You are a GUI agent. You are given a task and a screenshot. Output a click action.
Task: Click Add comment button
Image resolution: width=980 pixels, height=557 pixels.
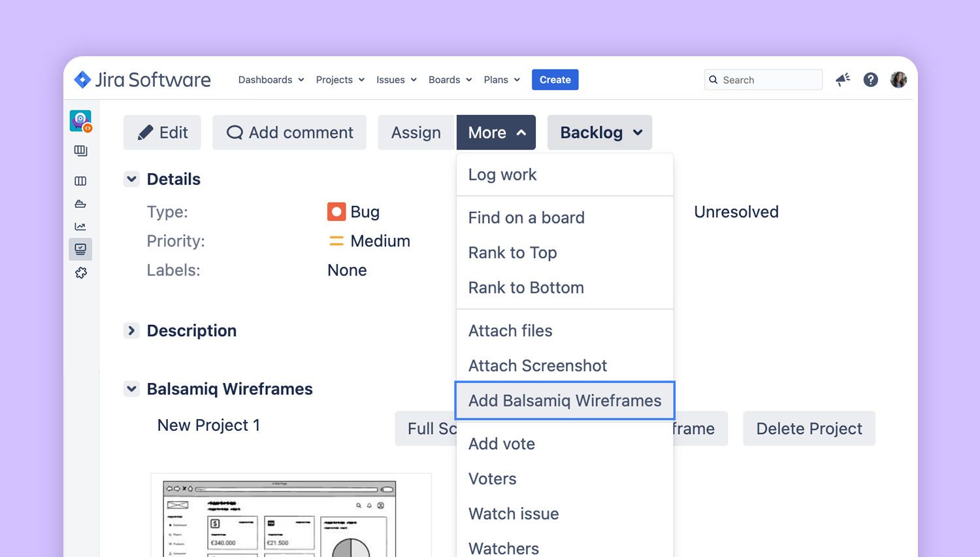(x=289, y=133)
